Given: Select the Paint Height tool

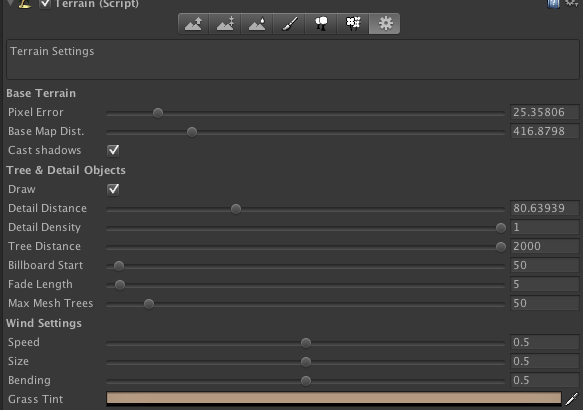Looking at the screenshot, I should (225, 24).
